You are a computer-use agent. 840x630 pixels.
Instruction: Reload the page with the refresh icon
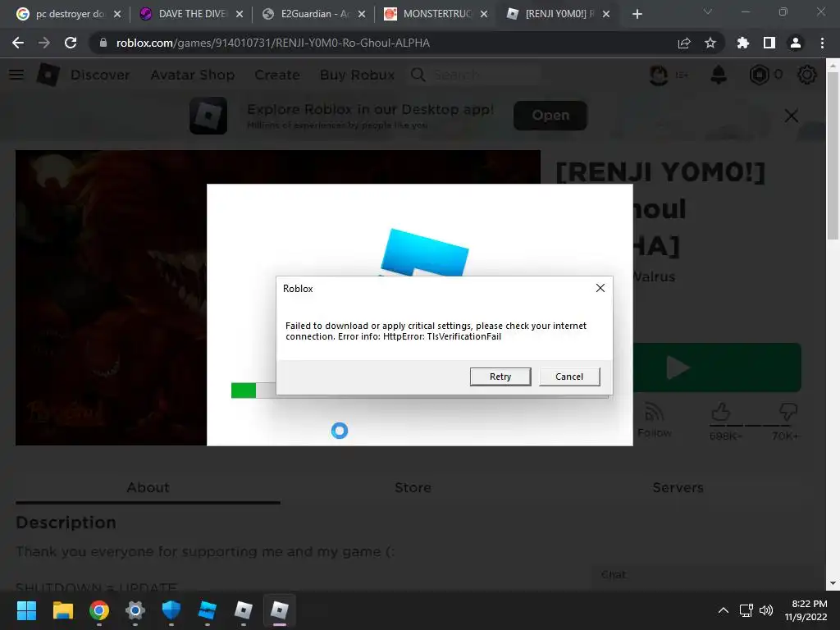coord(71,43)
